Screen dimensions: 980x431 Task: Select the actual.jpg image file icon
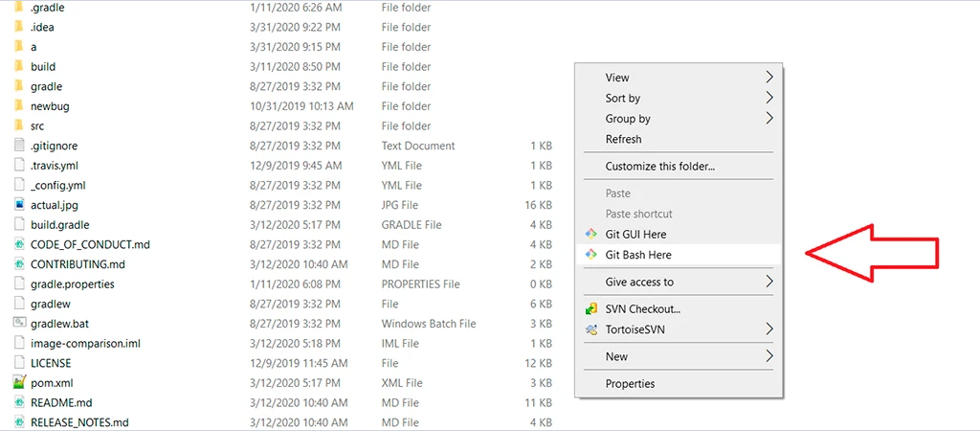coord(19,205)
